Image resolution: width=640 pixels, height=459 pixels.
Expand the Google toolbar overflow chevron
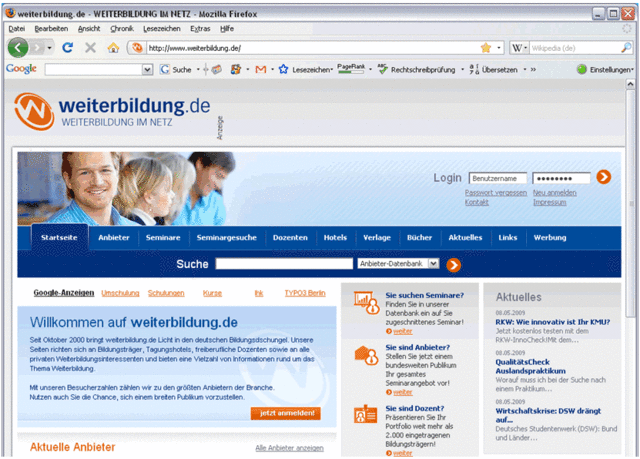(x=533, y=70)
